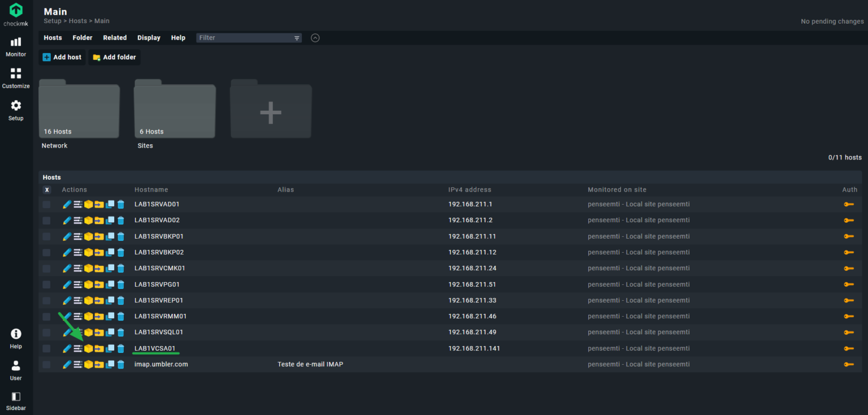Open the Display menu

point(149,38)
